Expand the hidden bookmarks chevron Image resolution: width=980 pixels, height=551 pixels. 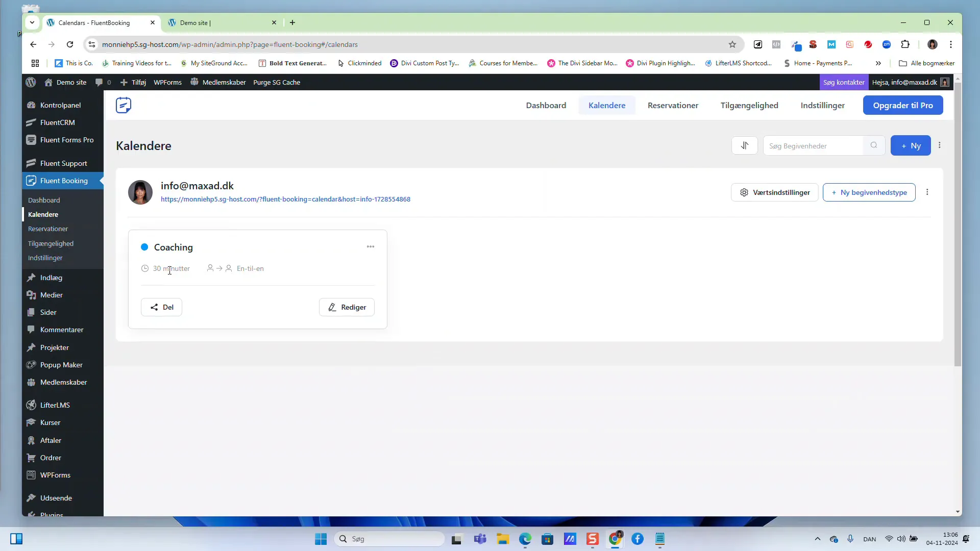[878, 63]
